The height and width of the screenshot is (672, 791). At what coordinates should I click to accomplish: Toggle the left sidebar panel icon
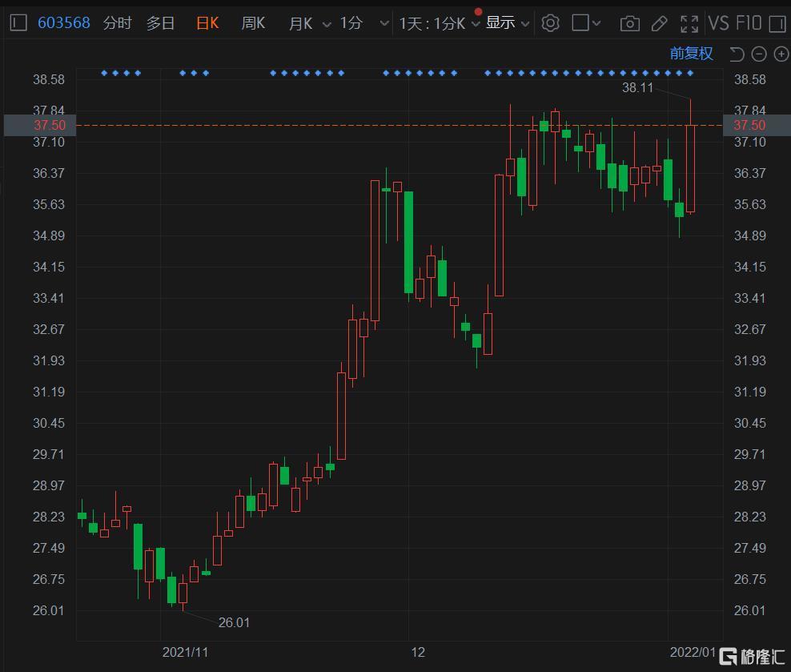tap(18, 22)
